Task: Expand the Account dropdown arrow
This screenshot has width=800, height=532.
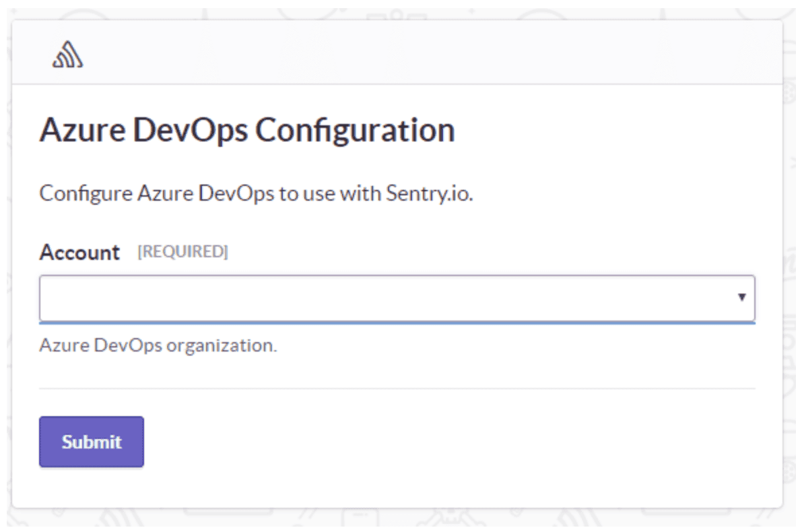Action: coord(741,297)
